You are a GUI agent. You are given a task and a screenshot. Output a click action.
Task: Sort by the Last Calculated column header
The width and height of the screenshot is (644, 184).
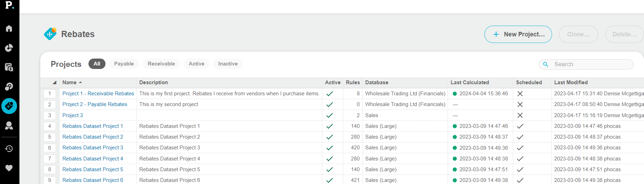(x=469, y=82)
